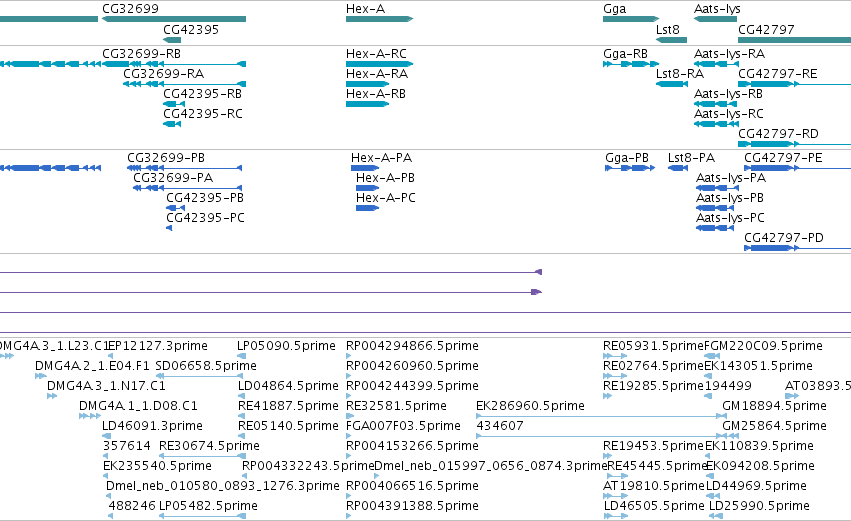Select the CG32699-RA transcript label

click(163, 74)
